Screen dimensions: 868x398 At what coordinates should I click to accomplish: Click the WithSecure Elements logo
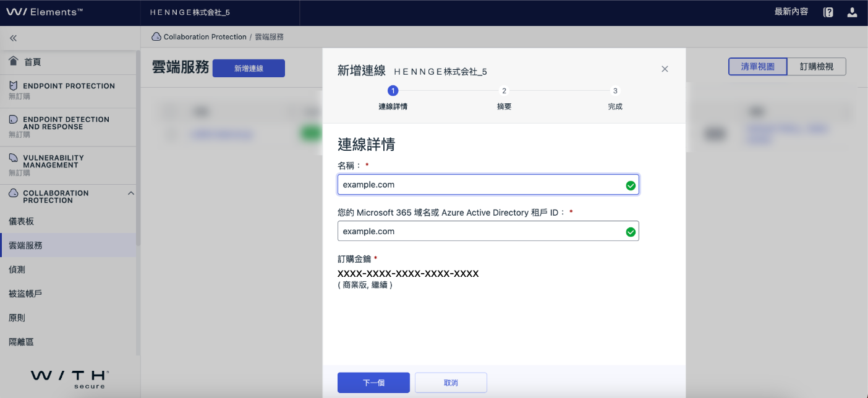[45, 12]
